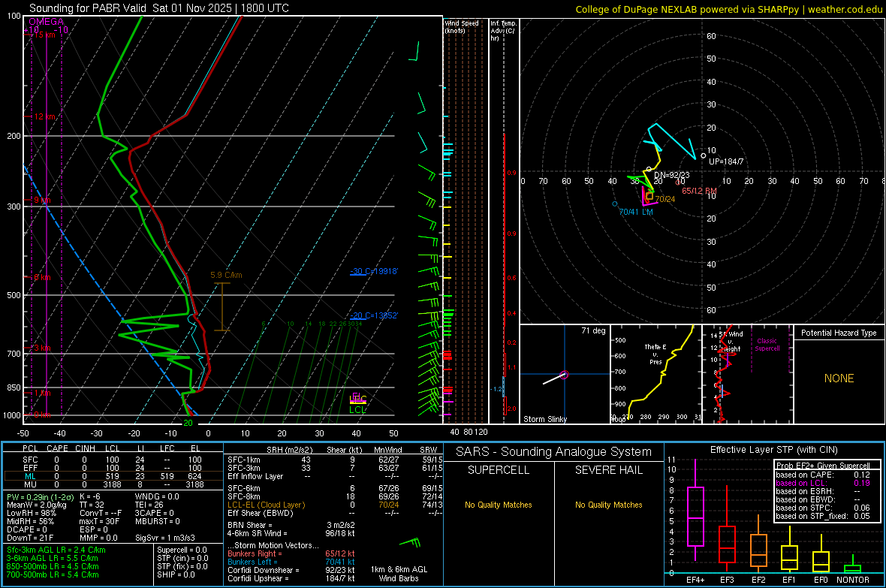Click the SHIP = 0.0 value

click(x=176, y=574)
